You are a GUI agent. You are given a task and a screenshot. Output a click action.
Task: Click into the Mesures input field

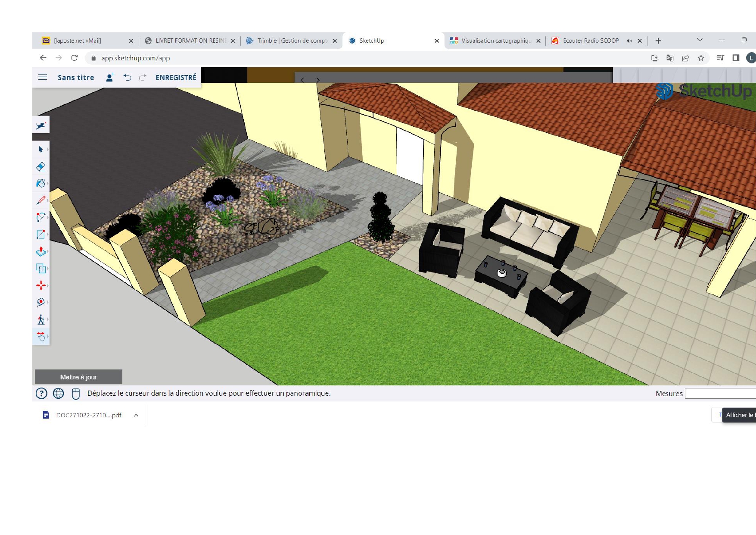click(x=720, y=393)
